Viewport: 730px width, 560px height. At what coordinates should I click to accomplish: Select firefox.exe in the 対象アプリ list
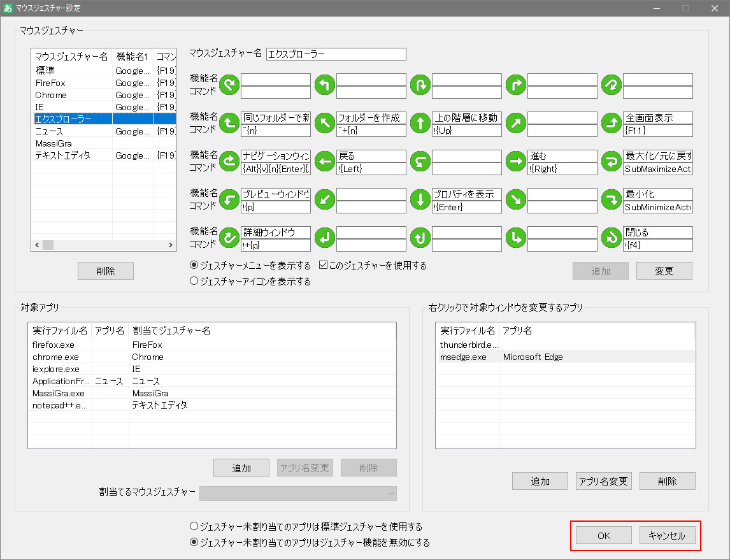tap(57, 345)
